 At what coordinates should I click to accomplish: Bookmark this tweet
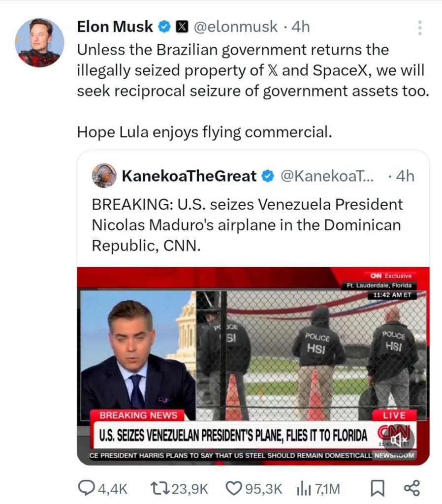(377, 488)
